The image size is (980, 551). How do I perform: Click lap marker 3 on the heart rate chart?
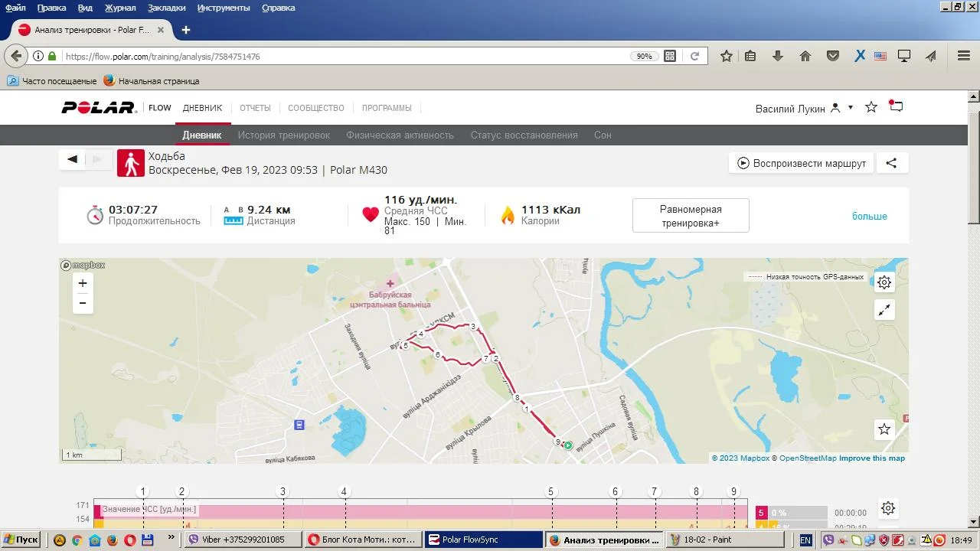click(283, 492)
